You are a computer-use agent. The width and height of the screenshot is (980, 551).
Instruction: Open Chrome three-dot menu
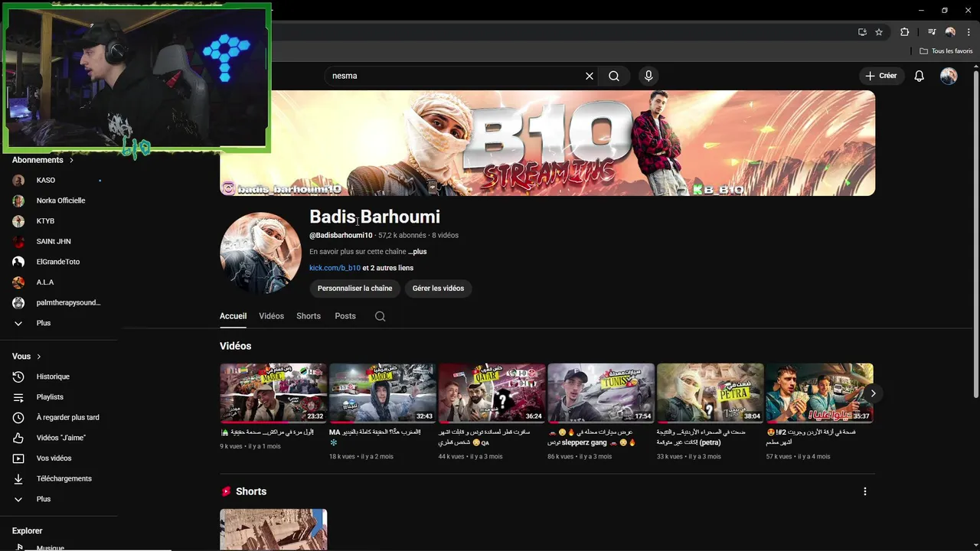click(x=969, y=32)
